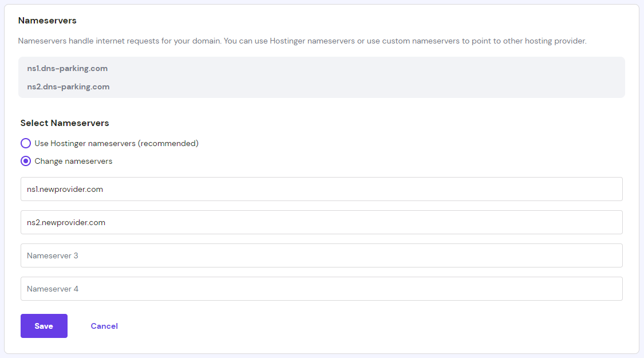The image size is (644, 358).
Task: Click the gray current nameservers panel
Action: coord(322,77)
